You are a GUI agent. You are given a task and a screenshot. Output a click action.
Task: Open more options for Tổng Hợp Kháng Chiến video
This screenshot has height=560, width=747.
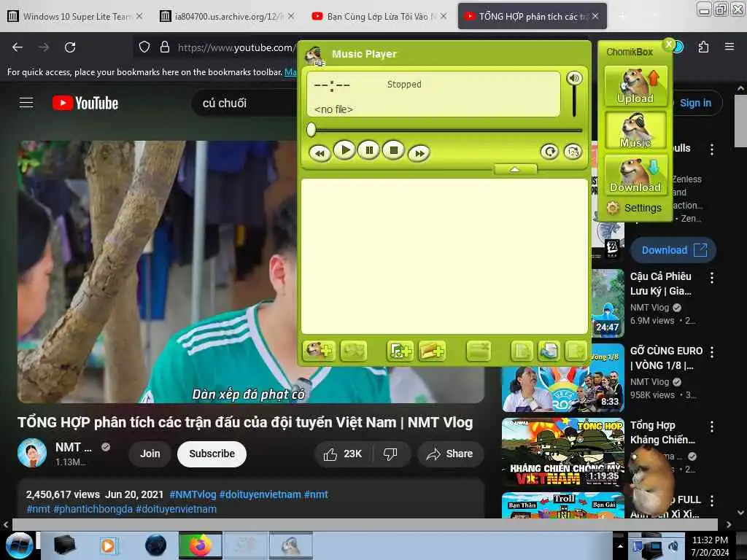(712, 427)
